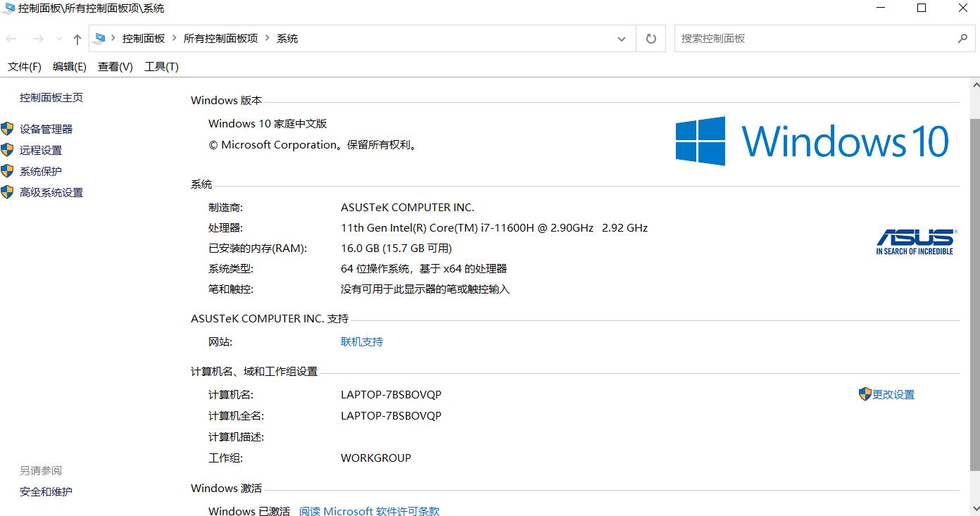
Task: Go up one level arrow
Action: pyautogui.click(x=77, y=39)
